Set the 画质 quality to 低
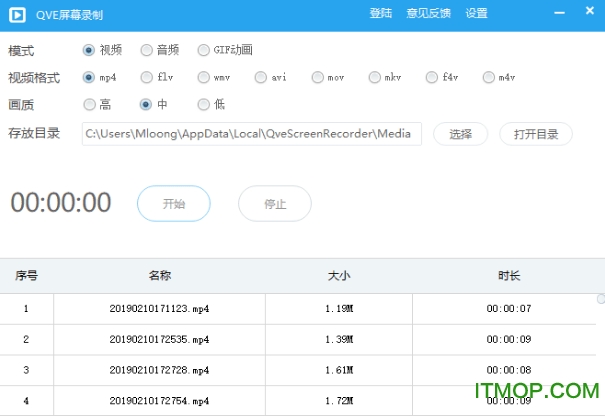Screen dimensions: 605x416 coord(204,104)
